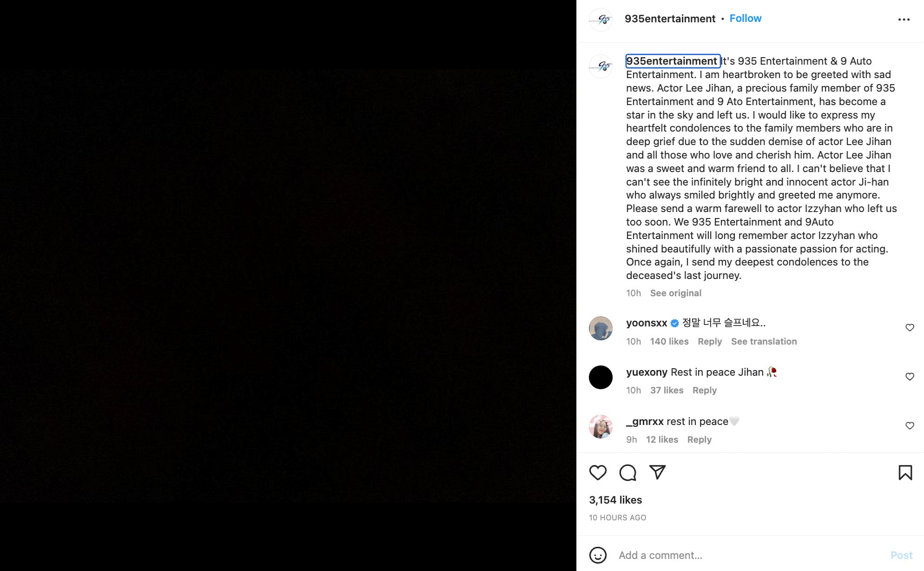Image resolution: width=924 pixels, height=571 pixels.
Task: Reply to yuexony's comment
Action: click(704, 391)
